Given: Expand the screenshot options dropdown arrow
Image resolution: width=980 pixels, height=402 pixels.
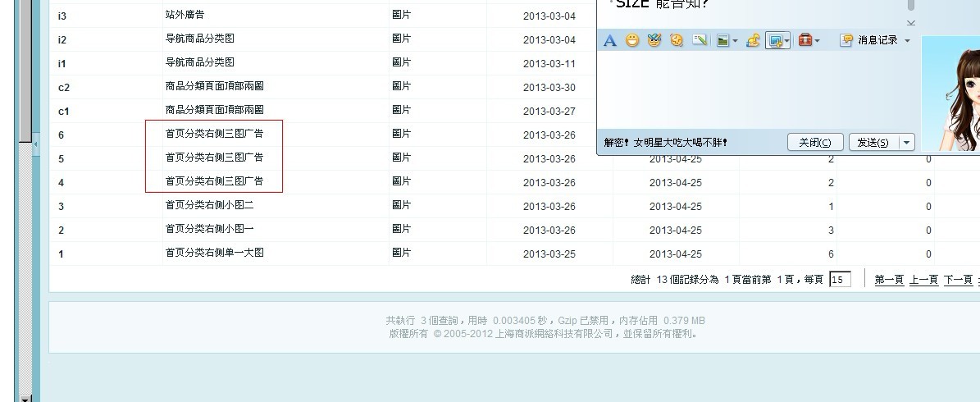Looking at the screenshot, I should coord(787,41).
